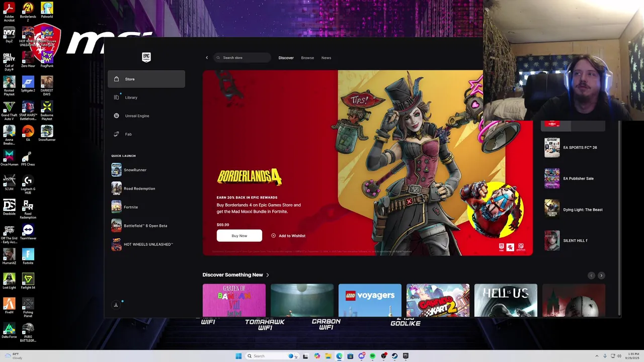The width and height of the screenshot is (644, 362).
Task: Open LEGO Voyagers game card
Action: [x=370, y=301]
